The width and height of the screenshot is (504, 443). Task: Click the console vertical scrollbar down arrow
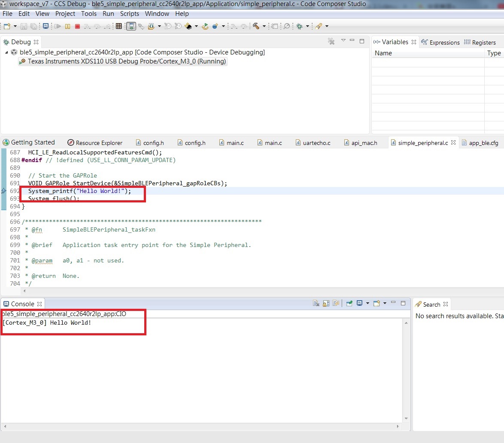coord(406,418)
